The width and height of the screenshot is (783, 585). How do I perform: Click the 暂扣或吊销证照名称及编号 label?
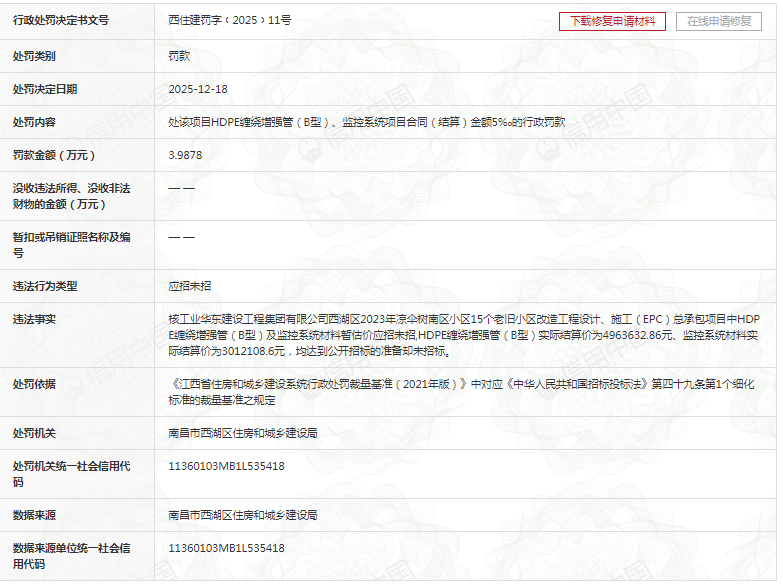(71, 245)
